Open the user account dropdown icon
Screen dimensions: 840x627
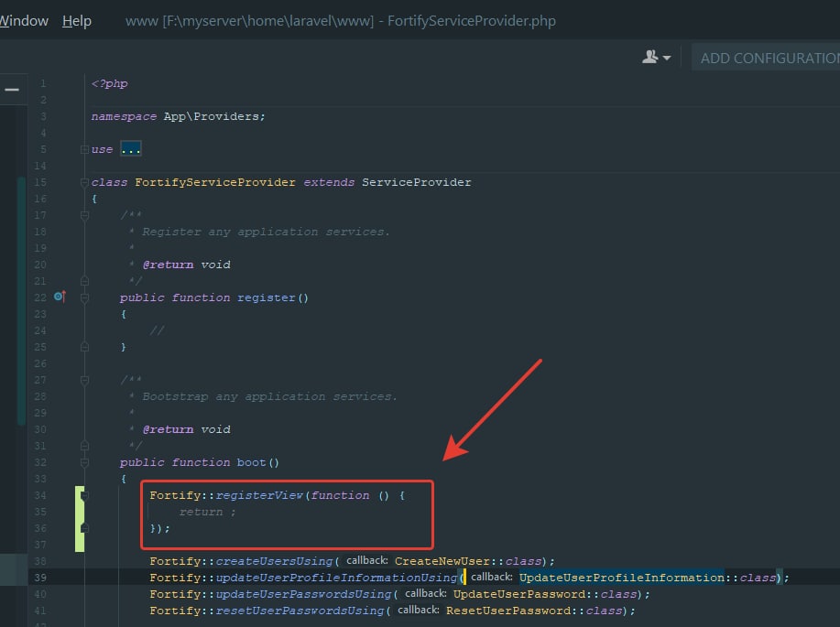656,57
